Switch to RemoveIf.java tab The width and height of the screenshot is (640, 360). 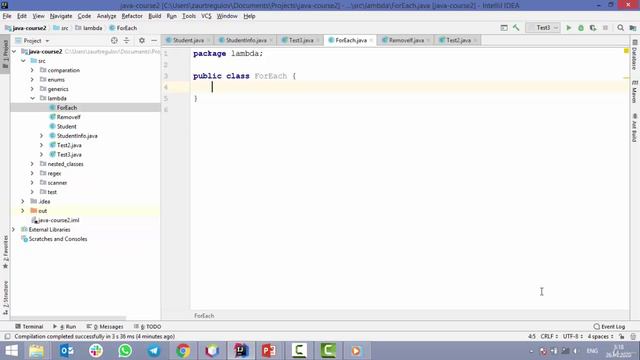pos(406,40)
